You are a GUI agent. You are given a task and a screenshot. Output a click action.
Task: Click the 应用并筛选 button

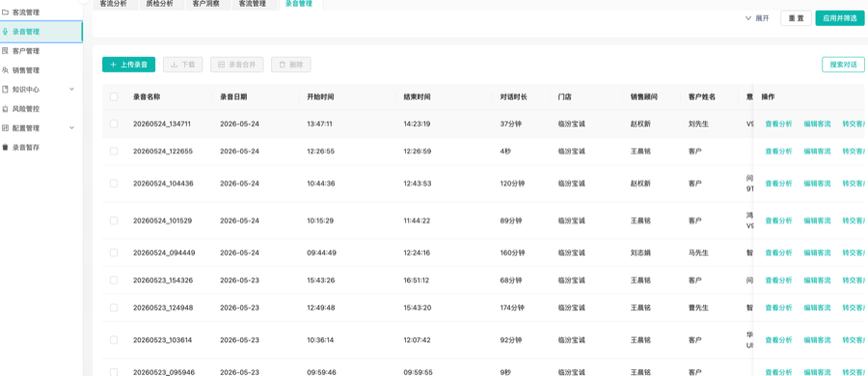tap(840, 18)
